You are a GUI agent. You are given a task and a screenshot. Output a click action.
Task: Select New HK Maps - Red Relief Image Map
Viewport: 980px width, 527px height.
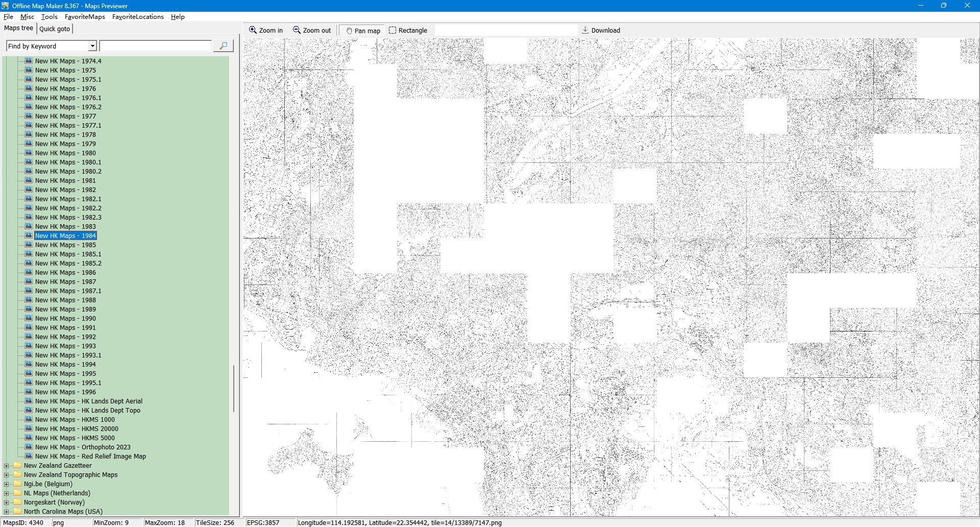click(90, 457)
